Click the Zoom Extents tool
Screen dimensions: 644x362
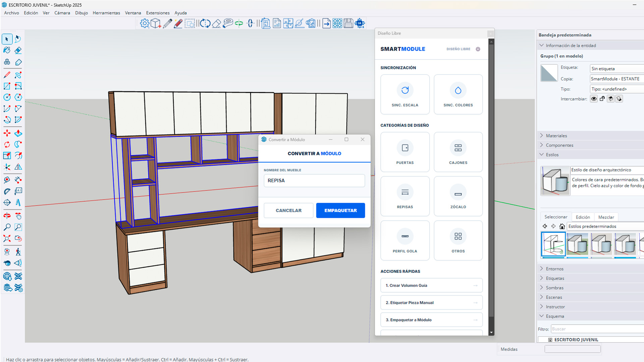point(7,238)
